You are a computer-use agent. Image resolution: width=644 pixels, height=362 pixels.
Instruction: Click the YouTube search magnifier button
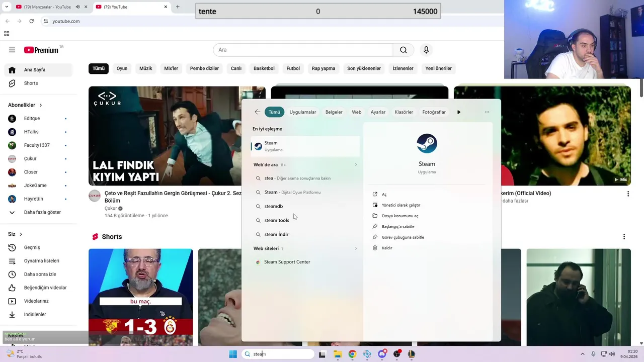(404, 50)
